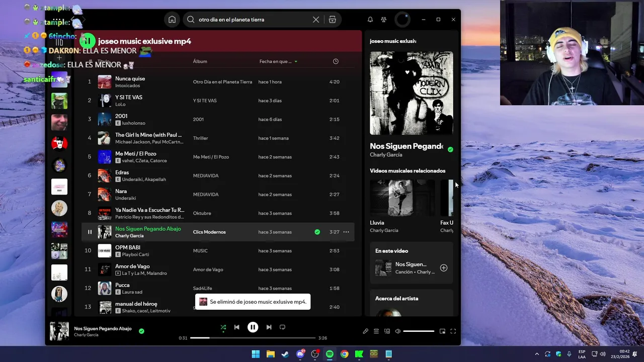Select the track manual del héroe
The width and height of the screenshot is (644, 362).
click(136, 304)
